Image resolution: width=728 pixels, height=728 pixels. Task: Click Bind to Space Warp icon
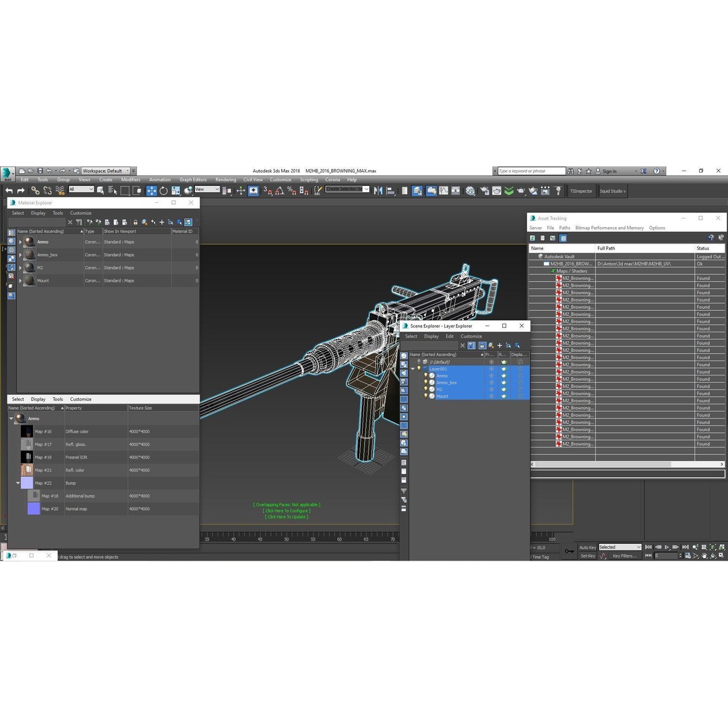coord(60,191)
